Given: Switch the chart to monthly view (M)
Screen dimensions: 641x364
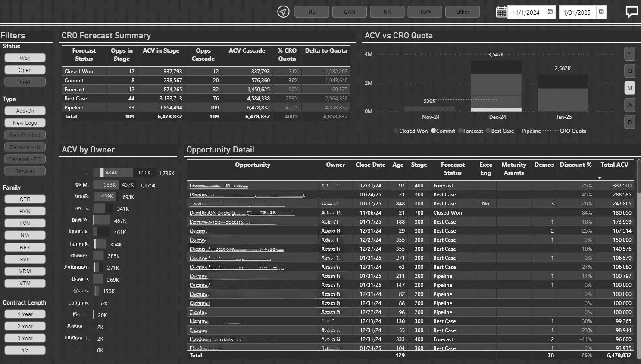Looking at the screenshot, I should click(630, 88).
